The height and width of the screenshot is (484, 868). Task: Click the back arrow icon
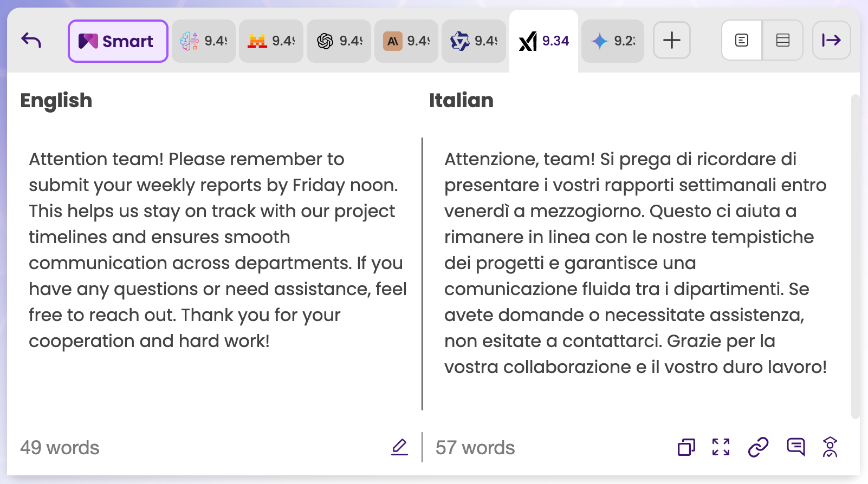click(31, 41)
